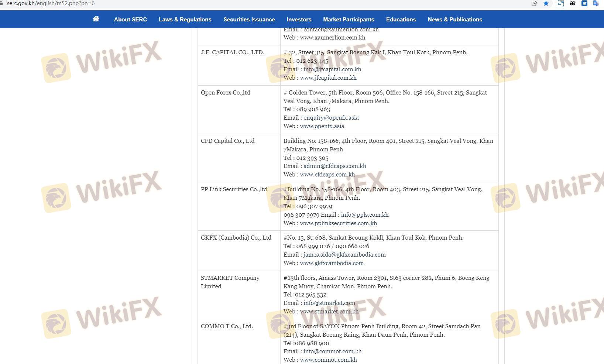Open the 'ae' browser extension
The width and height of the screenshot is (604, 364).
point(573,3)
